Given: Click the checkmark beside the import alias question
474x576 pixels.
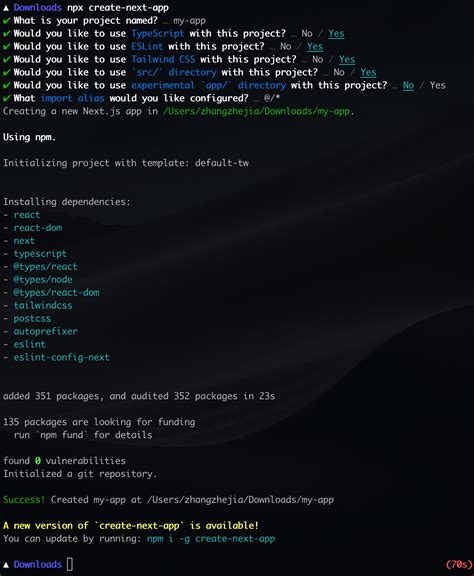Looking at the screenshot, I should [6, 98].
